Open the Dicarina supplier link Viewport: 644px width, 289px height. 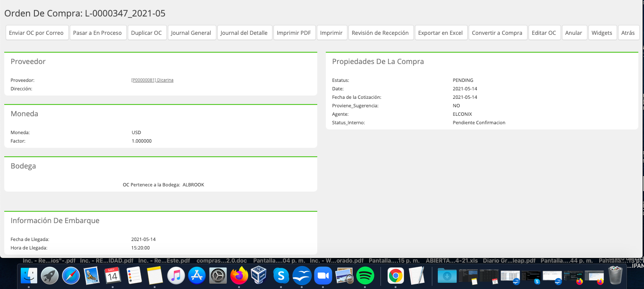[152, 80]
